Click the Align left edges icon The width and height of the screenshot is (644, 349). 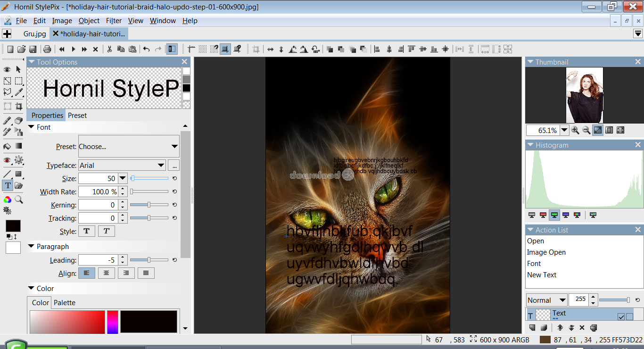(376, 49)
